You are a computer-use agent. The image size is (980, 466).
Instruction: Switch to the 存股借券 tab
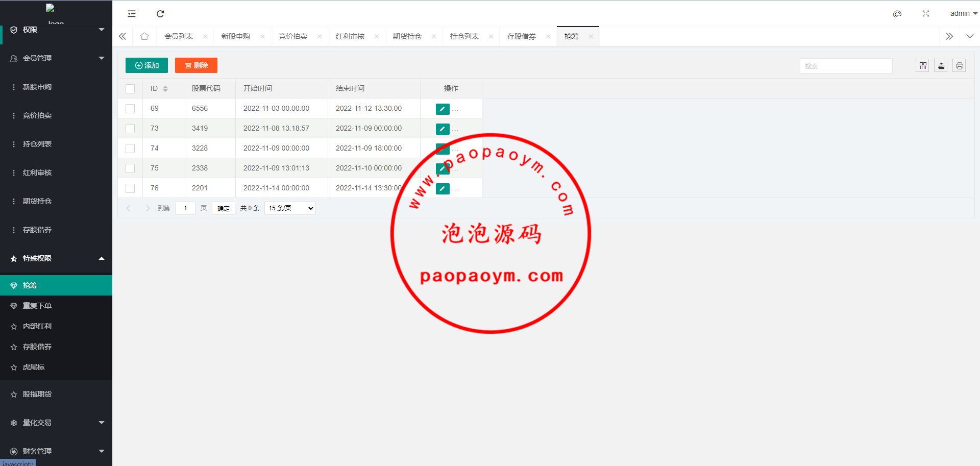tap(522, 36)
